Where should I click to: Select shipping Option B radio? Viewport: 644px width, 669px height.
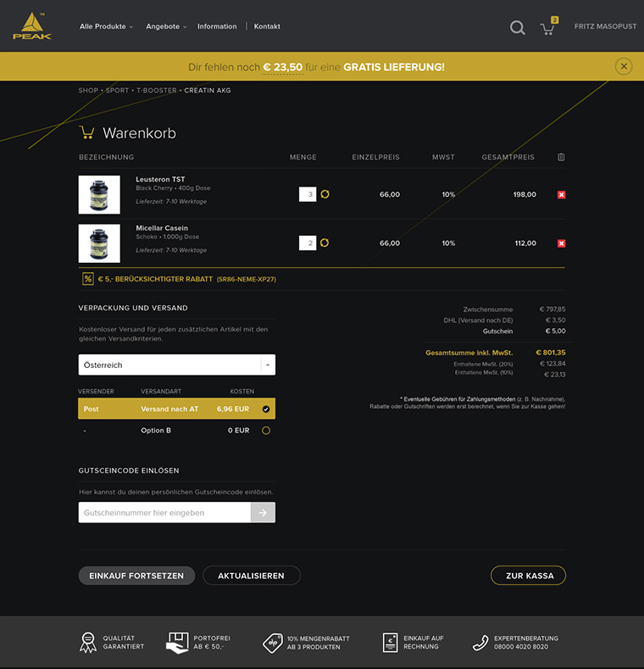(x=266, y=431)
